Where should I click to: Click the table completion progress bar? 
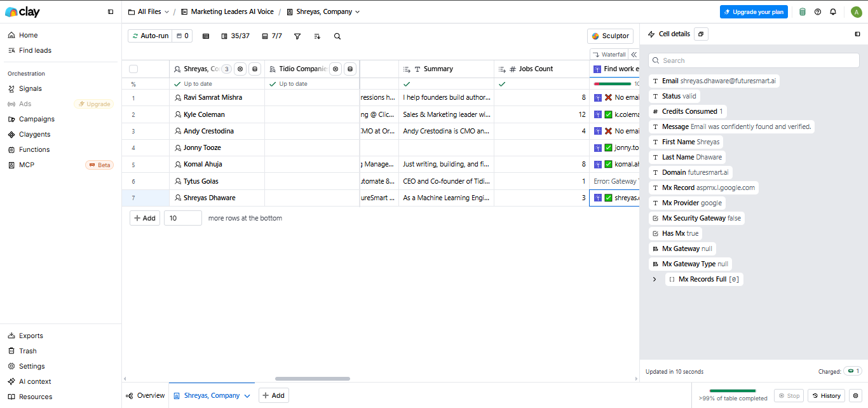point(733,391)
